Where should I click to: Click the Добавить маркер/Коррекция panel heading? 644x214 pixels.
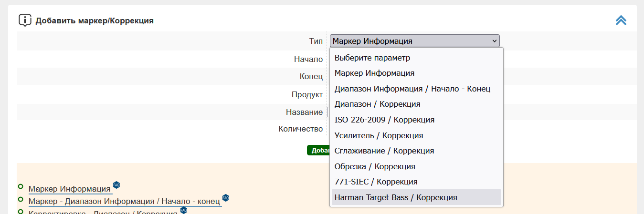(x=95, y=21)
